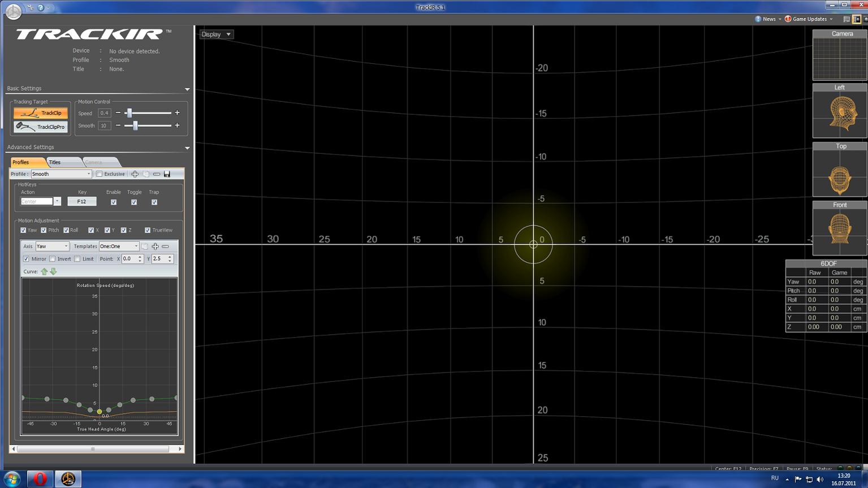Viewport: 868px width, 488px height.
Task: Toggle the Exclusive checkbox
Action: pyautogui.click(x=99, y=174)
